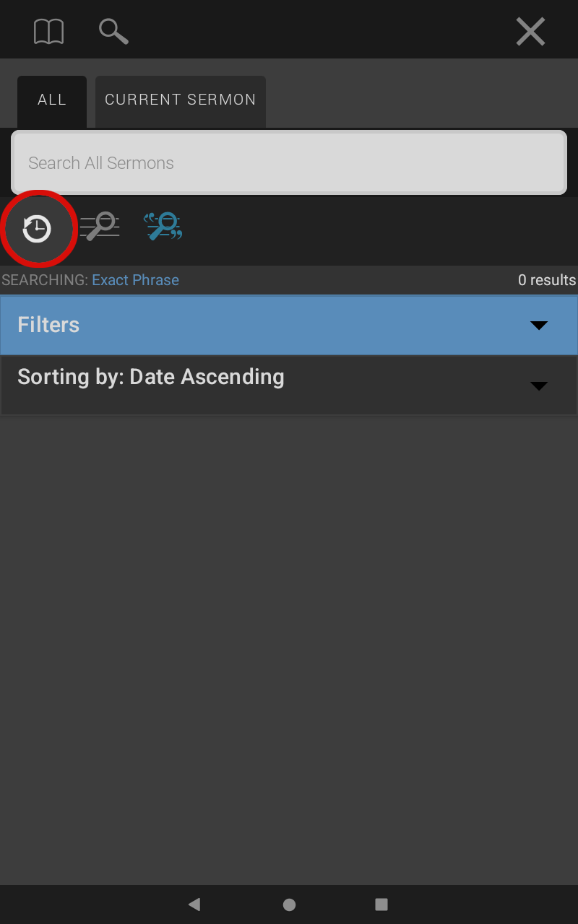Select the exact phrase quote search icon

(163, 226)
